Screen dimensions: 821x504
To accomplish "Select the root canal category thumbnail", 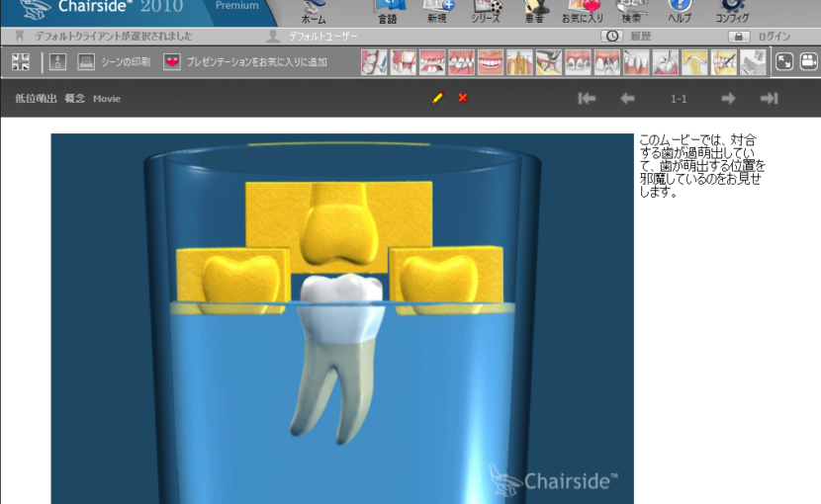I will pos(519,62).
